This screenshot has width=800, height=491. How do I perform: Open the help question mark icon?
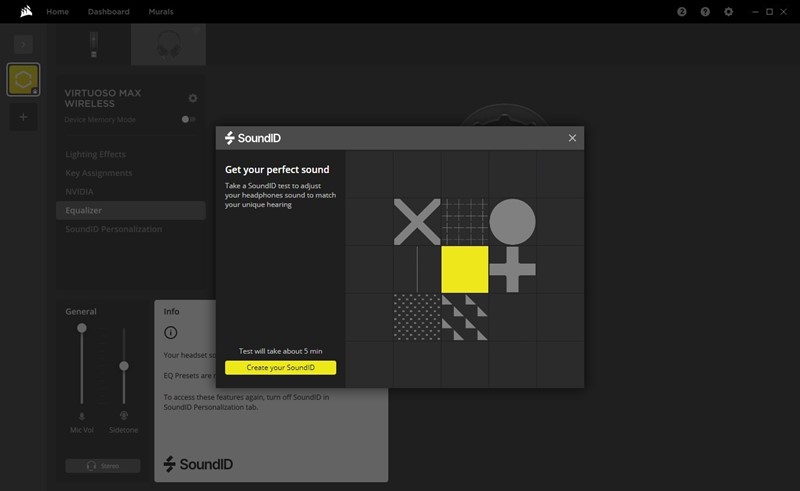(705, 12)
